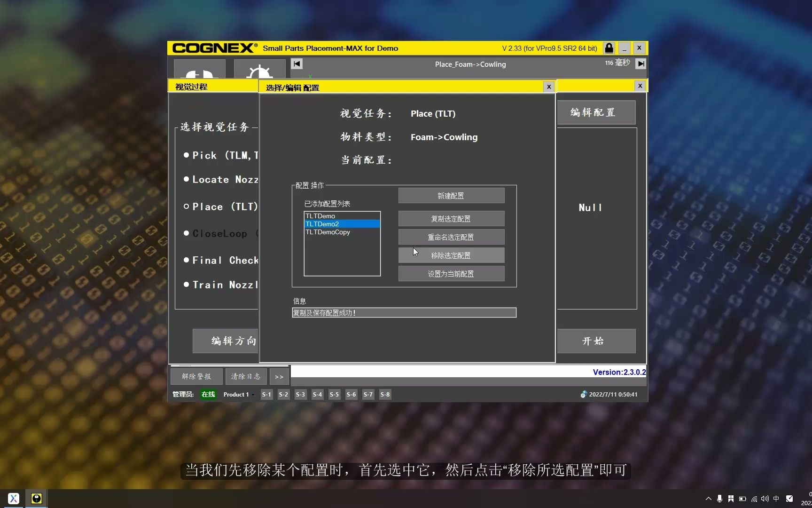Switch to the S-7 status tab
The image size is (812, 508).
click(368, 395)
